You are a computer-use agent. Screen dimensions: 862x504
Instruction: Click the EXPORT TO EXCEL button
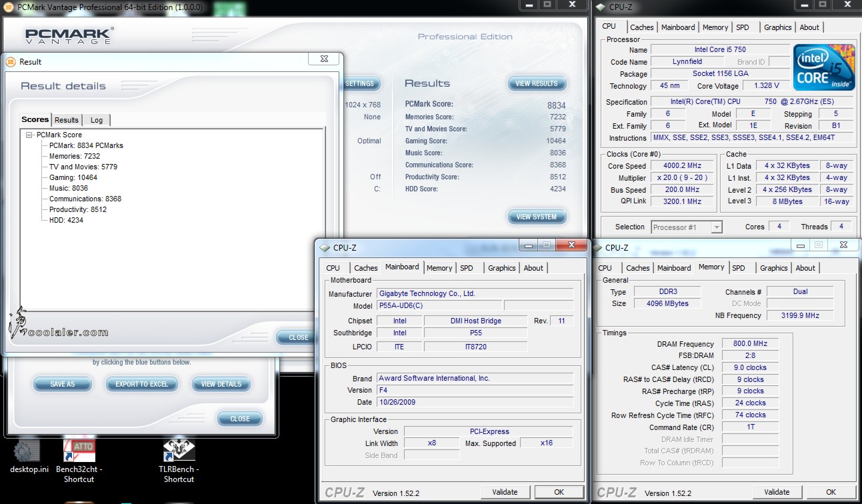[141, 384]
